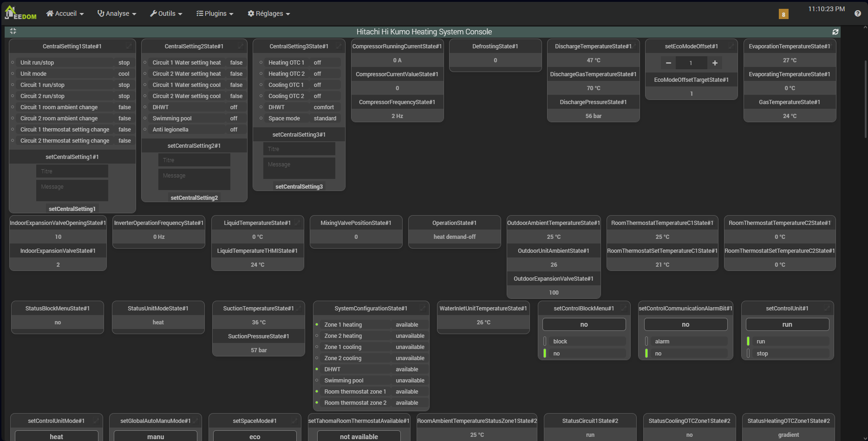
Task: Expand the setSpaceMode#1 widget icon
Action: tap(294, 421)
